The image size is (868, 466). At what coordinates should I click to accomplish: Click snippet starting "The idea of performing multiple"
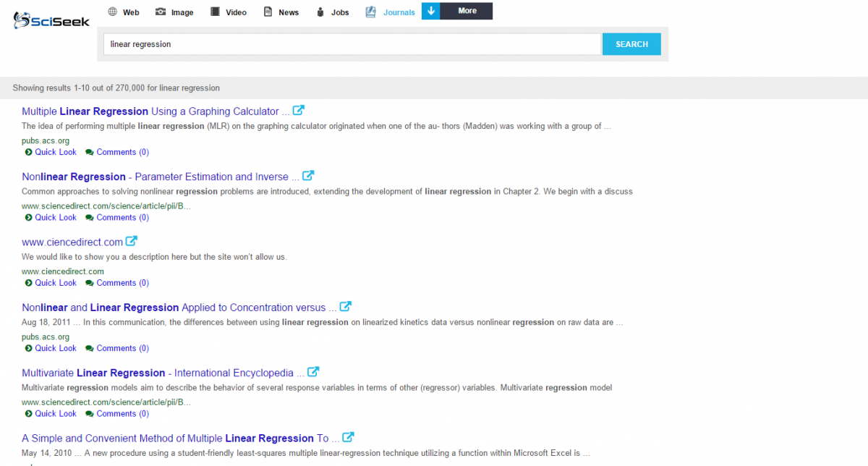pyautogui.click(x=317, y=126)
